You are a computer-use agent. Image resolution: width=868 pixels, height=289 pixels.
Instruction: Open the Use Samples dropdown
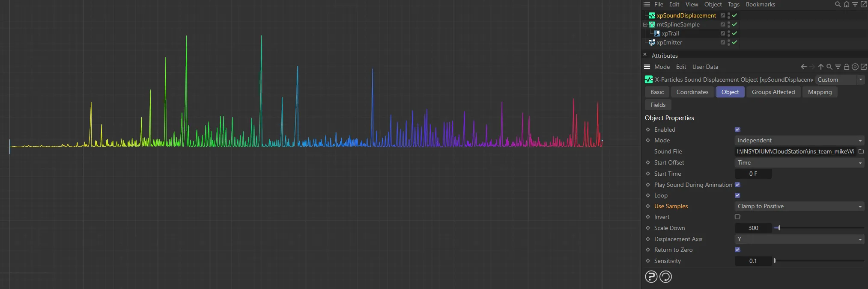click(799, 206)
